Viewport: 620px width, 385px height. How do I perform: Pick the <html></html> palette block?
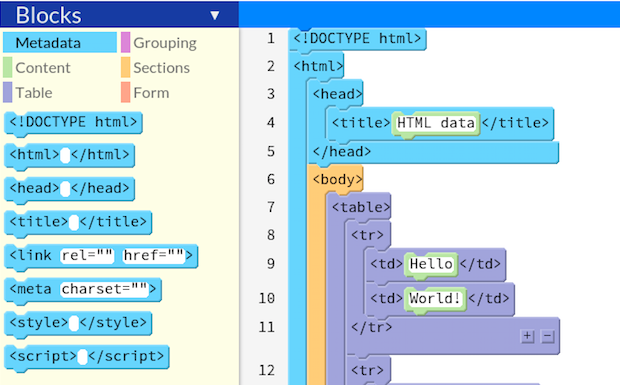tap(70, 155)
